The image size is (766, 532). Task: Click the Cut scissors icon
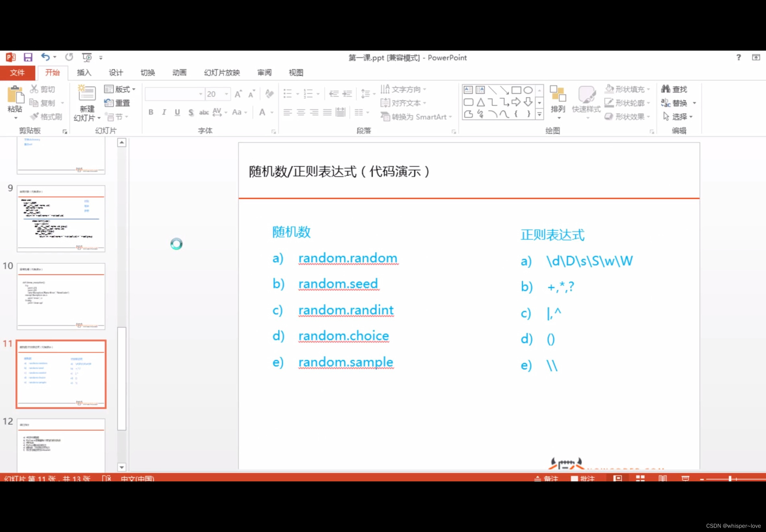coord(34,89)
